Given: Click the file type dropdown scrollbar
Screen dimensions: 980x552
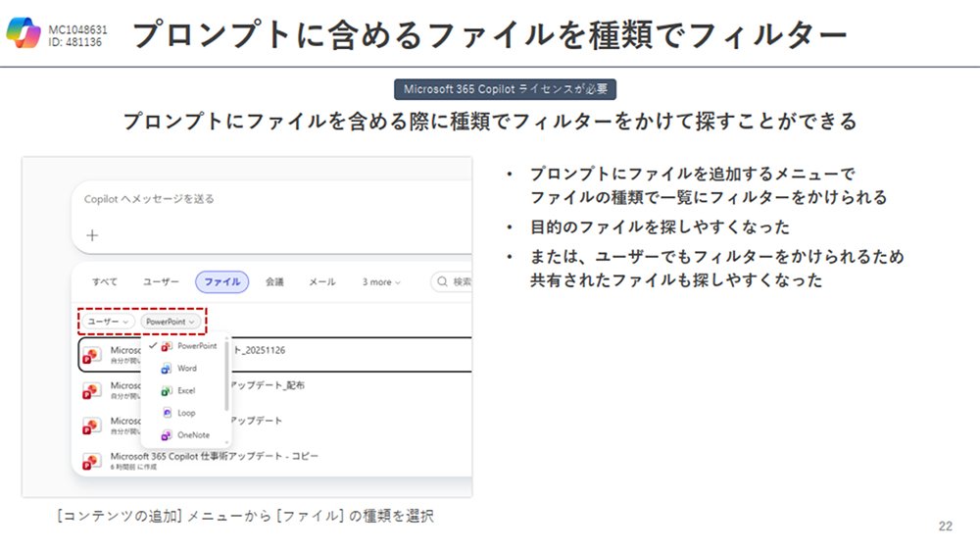Looking at the screenshot, I should point(226,376).
